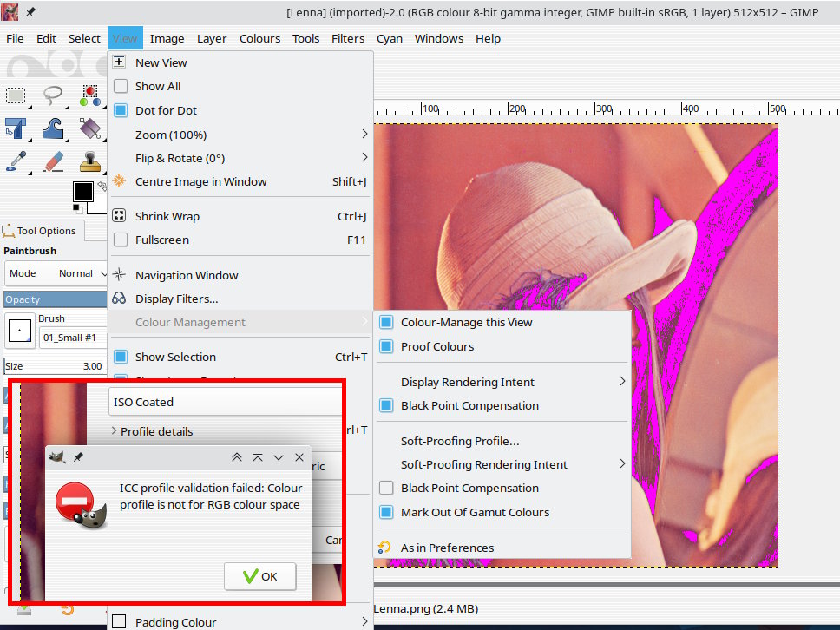
Task: Select the Rectangle Select tool
Action: click(x=16, y=96)
